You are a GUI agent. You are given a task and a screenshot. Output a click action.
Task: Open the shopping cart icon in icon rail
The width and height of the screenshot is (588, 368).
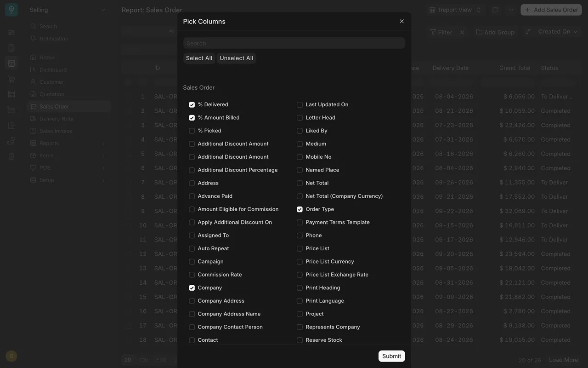click(11, 79)
